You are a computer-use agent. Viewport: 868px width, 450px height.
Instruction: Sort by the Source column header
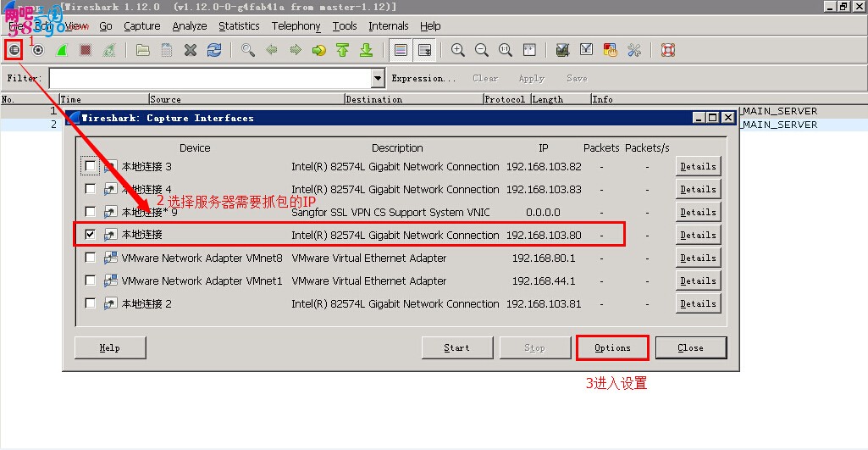coord(247,100)
